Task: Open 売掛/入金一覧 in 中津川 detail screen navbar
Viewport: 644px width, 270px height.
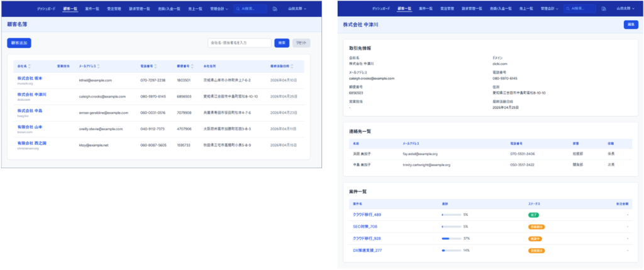Action: click(x=501, y=9)
